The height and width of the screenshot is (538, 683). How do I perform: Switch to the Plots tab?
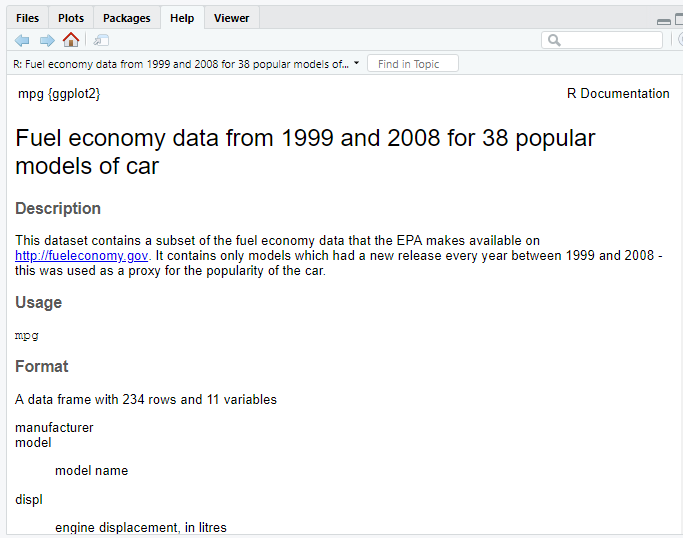point(71,18)
